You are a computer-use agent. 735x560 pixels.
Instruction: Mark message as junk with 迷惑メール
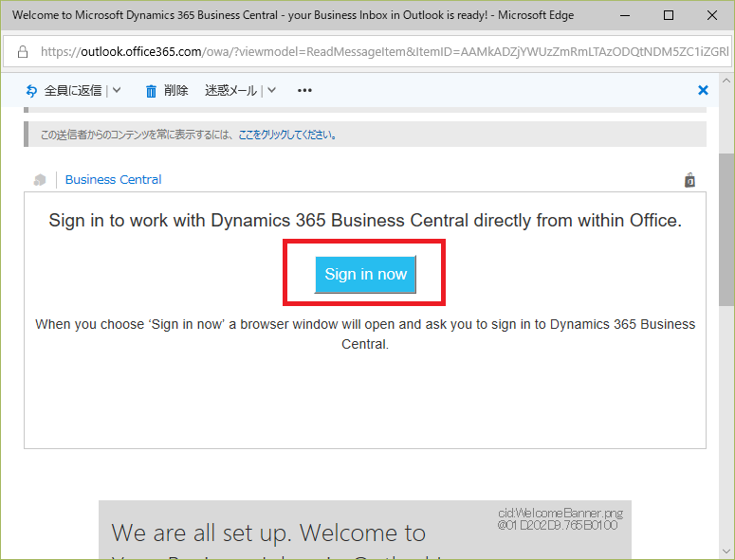(230, 90)
